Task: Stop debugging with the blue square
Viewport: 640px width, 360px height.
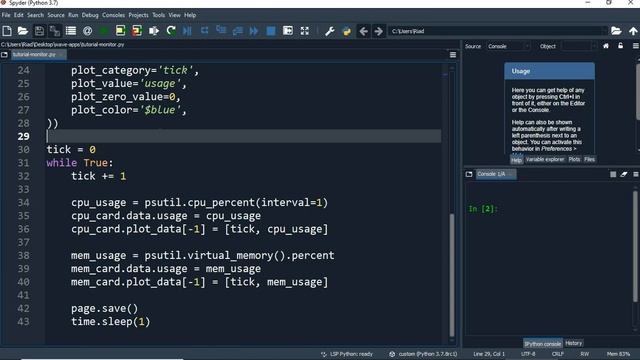Action: coord(271,31)
